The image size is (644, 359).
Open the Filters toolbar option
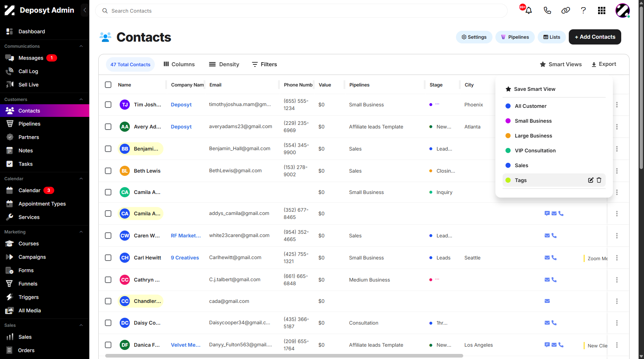[264, 64]
